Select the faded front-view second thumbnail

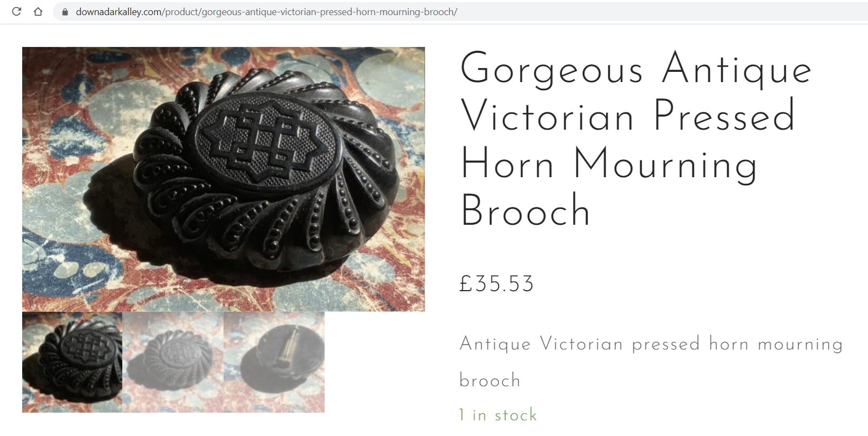(x=173, y=363)
